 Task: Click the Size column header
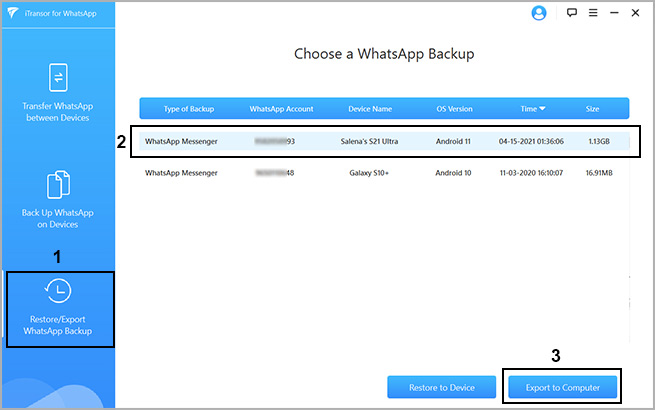(593, 108)
